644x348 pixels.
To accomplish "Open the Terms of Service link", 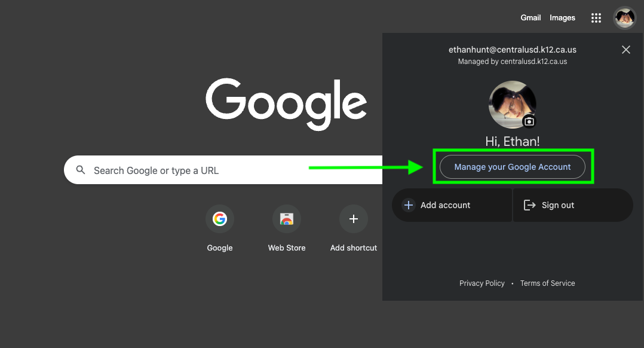I will point(547,283).
